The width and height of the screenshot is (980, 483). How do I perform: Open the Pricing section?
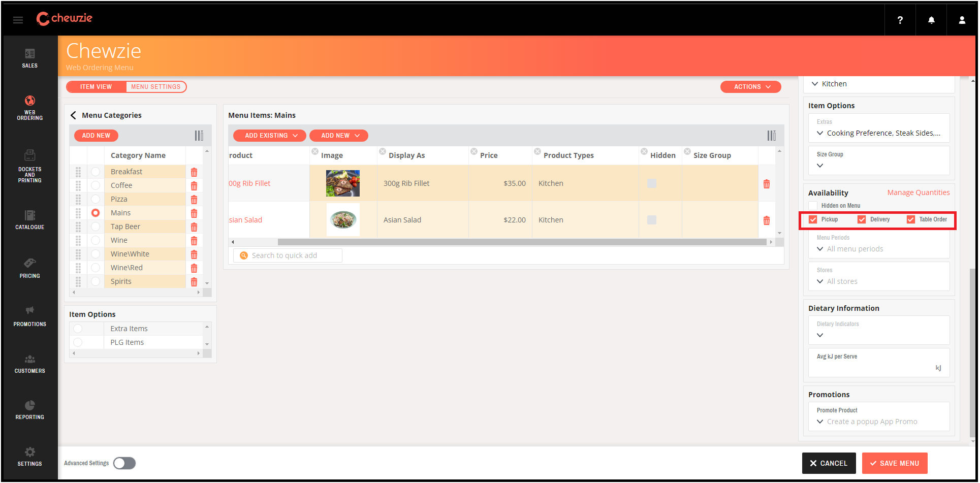pyautogui.click(x=30, y=268)
